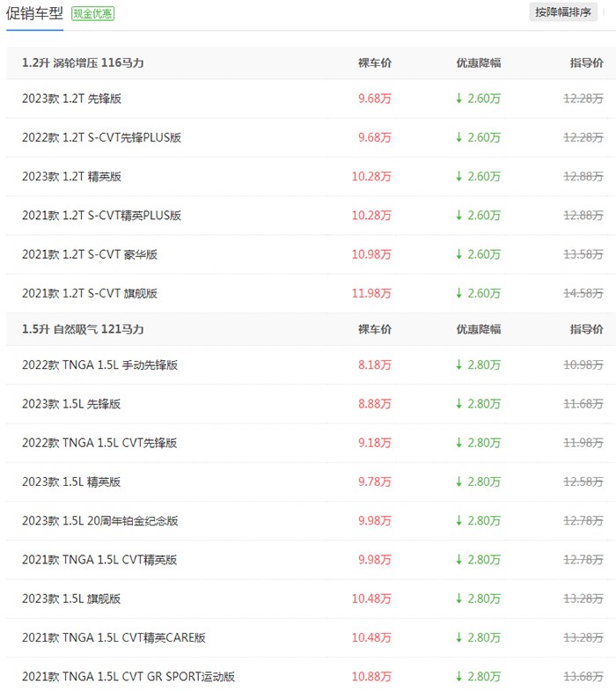Click the 11.98万 price of 1.2T S-CVT 旗舰版
This screenshot has height=691, width=616.
pos(371,293)
